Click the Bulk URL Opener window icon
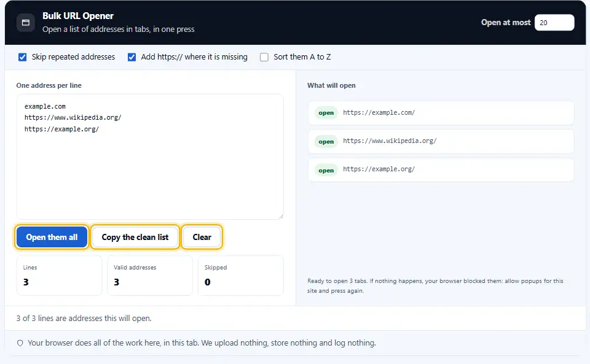Screen dimensions: 590x364 pyautogui.click(x=26, y=23)
